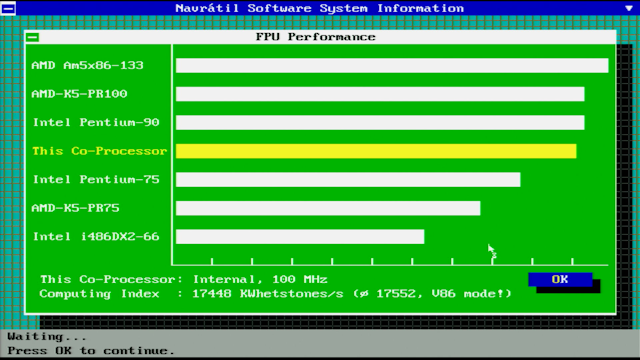Click the AMD Am5x86-133 white bar
Image resolution: width=640 pixels, height=360 pixels.
click(x=392, y=65)
